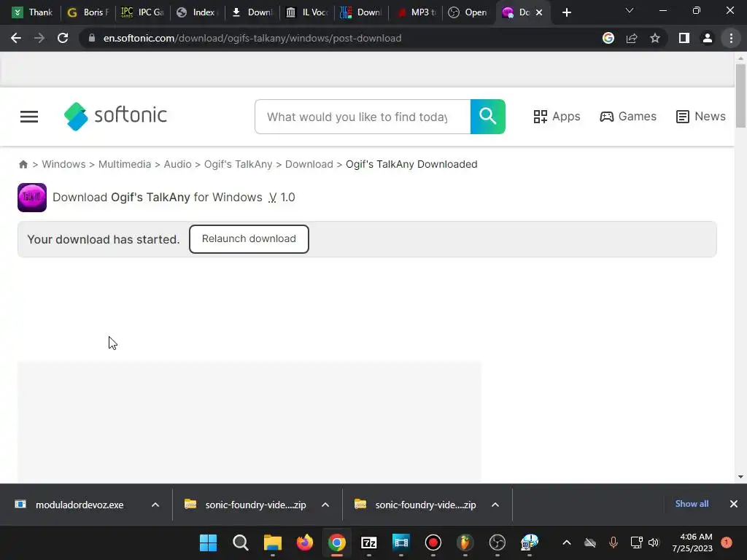Screen dimensions: 747x560
Task: Reload the current page
Action: point(63,38)
